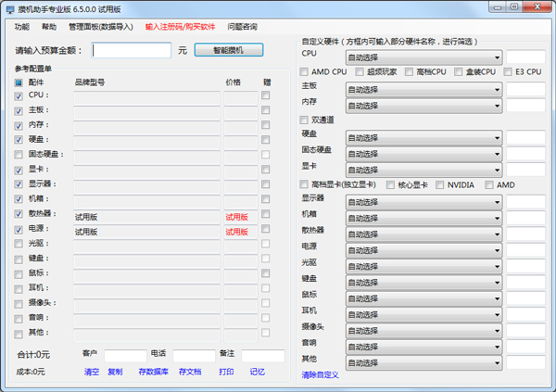Image resolution: width=556 pixels, height=392 pixels.
Task: Check the AMD CPU filter option
Action: point(305,71)
